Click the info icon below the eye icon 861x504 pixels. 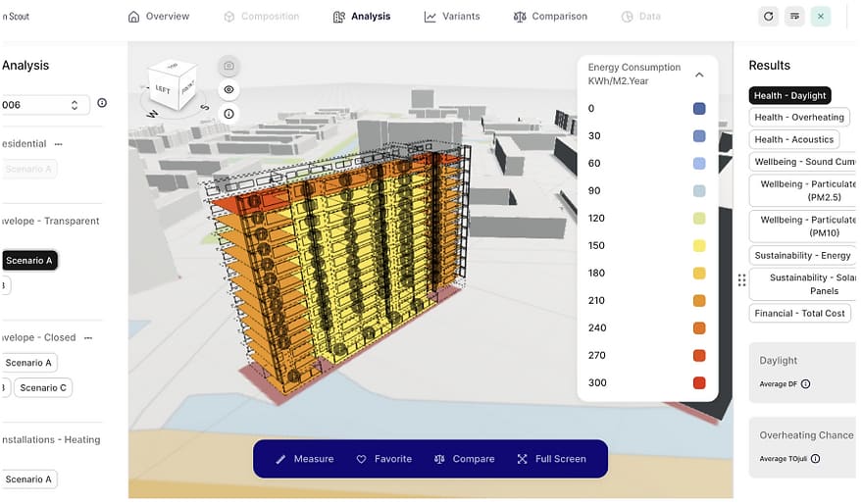[228, 114]
